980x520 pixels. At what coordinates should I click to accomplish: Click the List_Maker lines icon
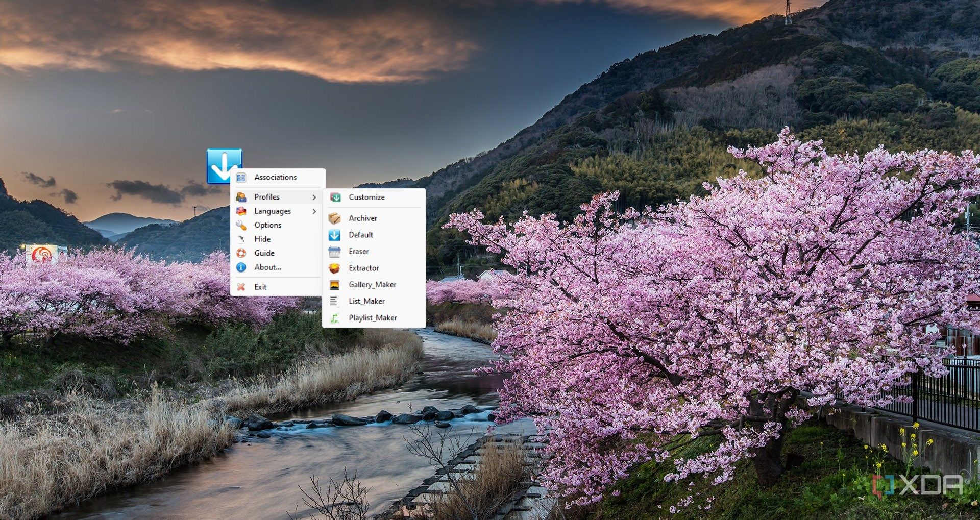tap(334, 301)
